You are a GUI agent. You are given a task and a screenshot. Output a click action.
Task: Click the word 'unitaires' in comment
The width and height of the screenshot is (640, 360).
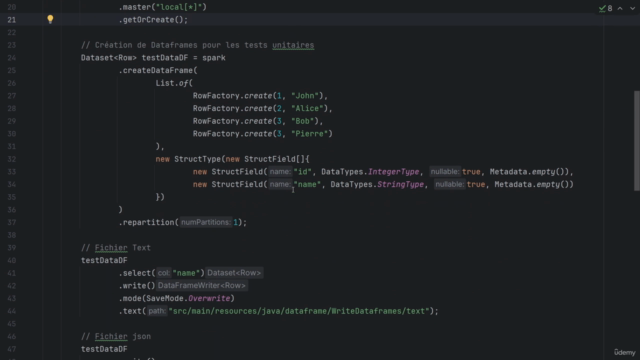[x=293, y=45]
